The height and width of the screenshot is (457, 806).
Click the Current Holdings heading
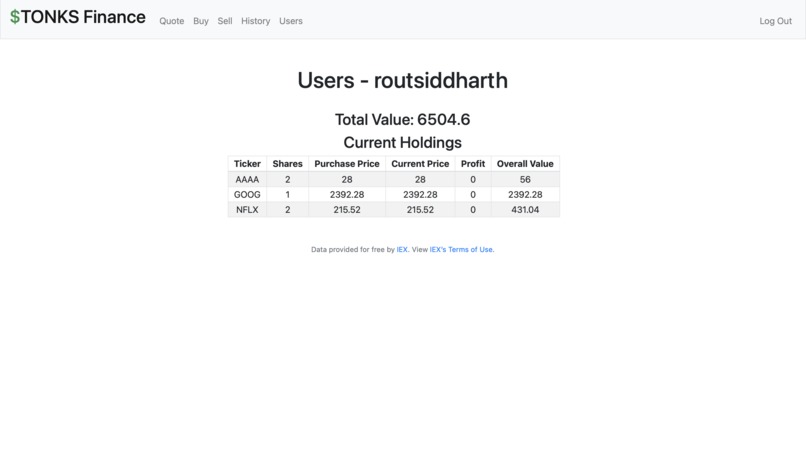coord(402,142)
